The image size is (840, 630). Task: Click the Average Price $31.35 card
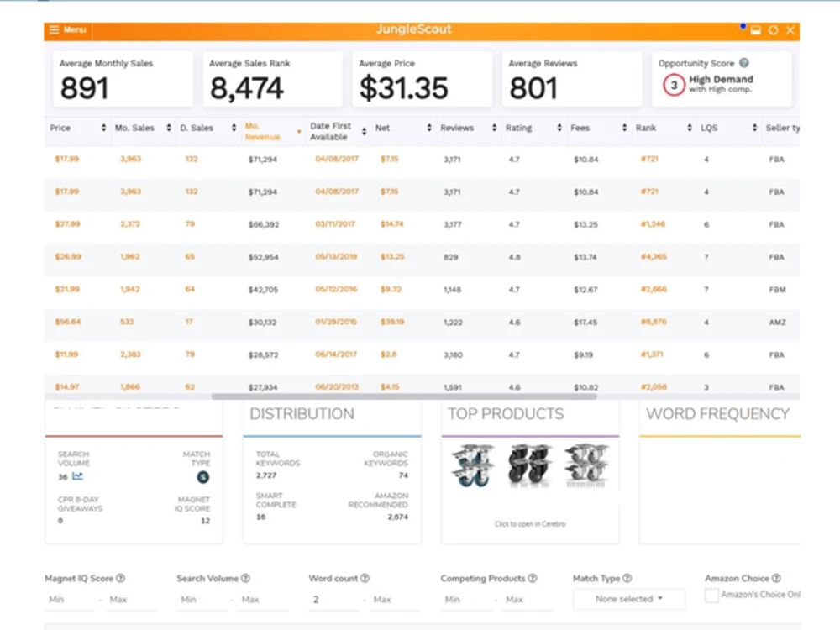tap(423, 79)
